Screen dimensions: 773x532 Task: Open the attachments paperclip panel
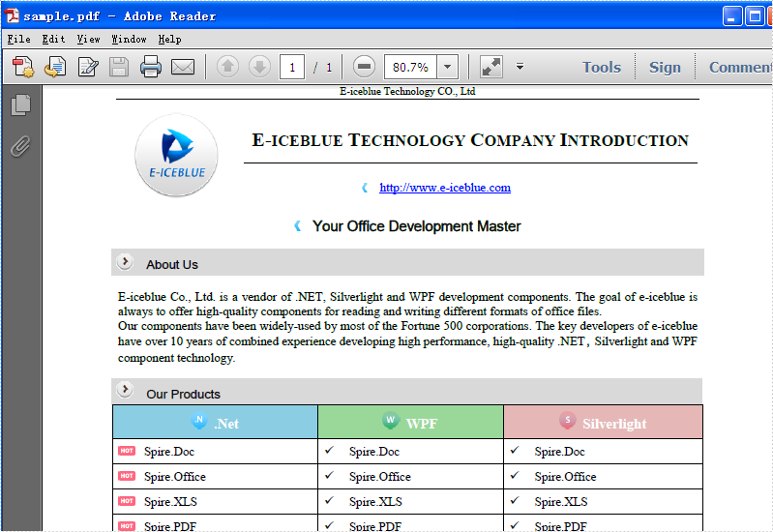(20, 146)
